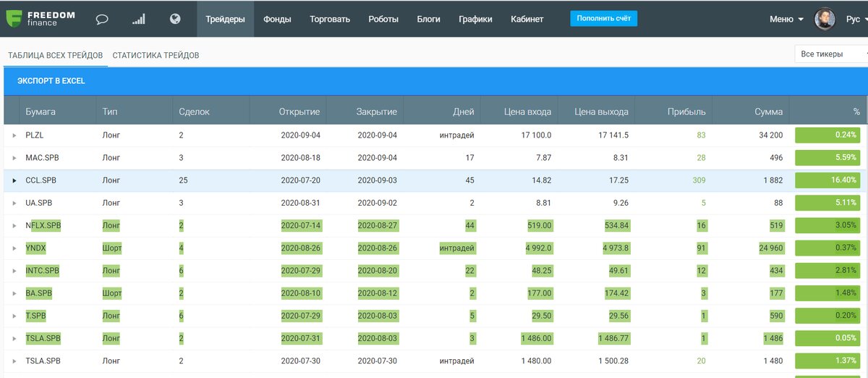Click the PLZL ticker text

(35, 135)
